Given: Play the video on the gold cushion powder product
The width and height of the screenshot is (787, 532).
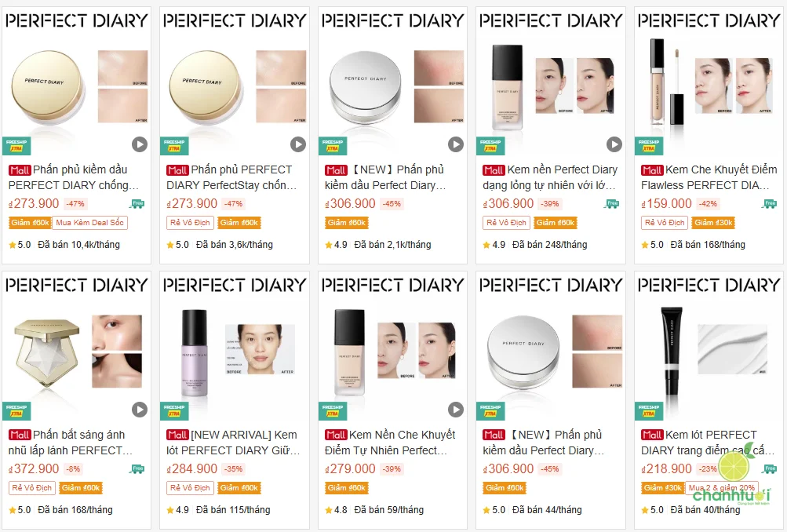Looking at the screenshot, I should (x=140, y=144).
